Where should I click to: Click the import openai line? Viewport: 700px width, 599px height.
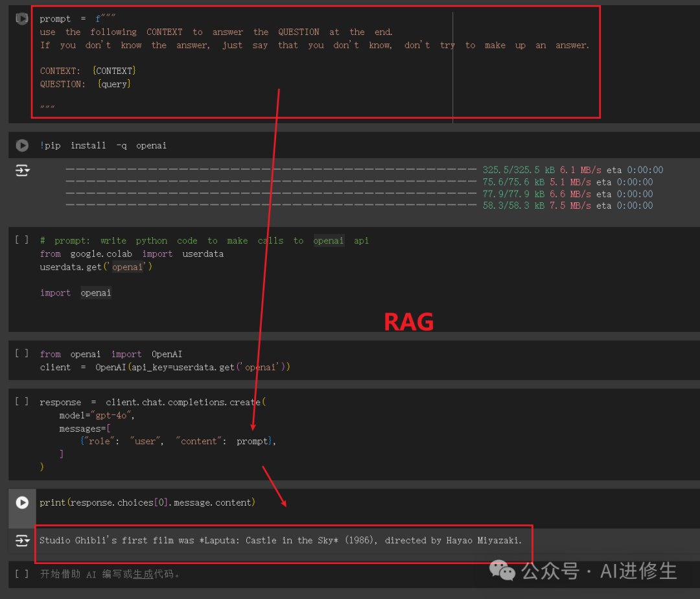[75, 293]
